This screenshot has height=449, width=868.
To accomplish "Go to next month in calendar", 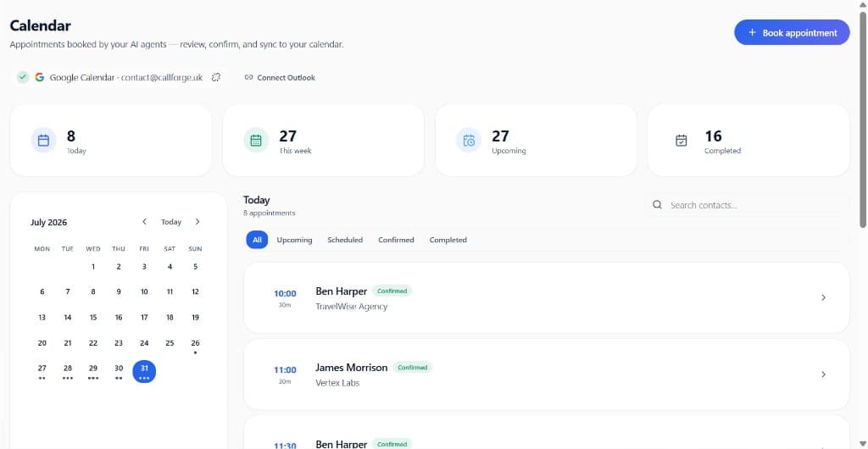I will coord(197,222).
